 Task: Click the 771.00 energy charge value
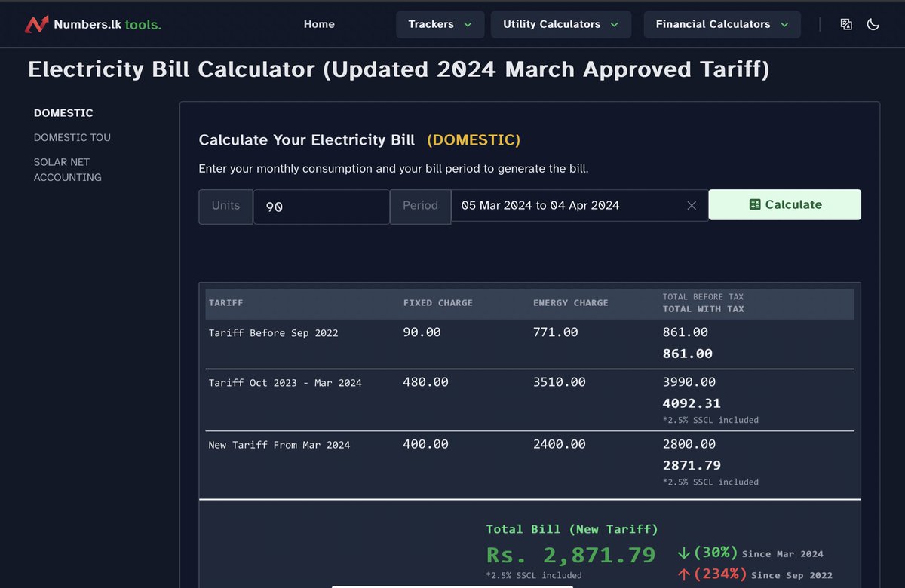[x=556, y=332]
